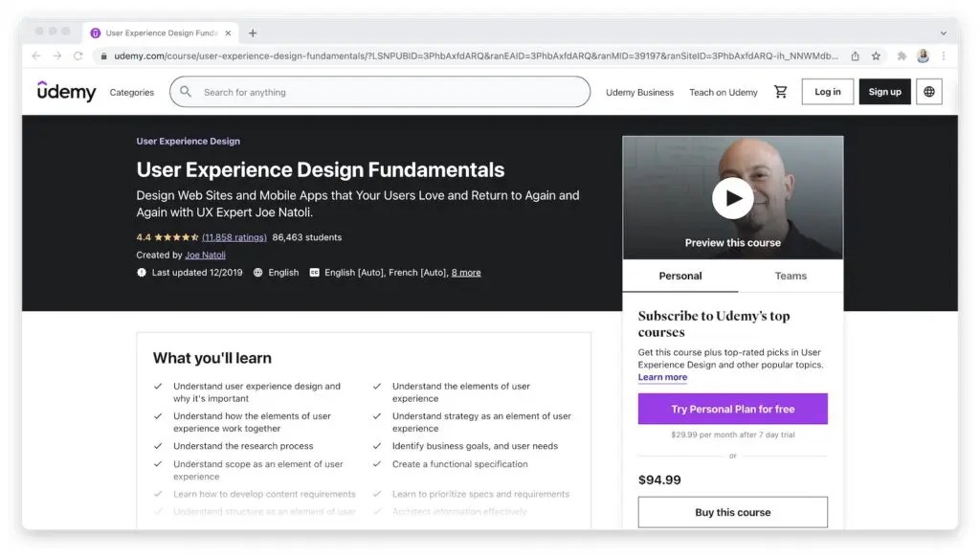The image size is (980, 557).
Task: Click the Udemy logo
Action: (x=65, y=91)
